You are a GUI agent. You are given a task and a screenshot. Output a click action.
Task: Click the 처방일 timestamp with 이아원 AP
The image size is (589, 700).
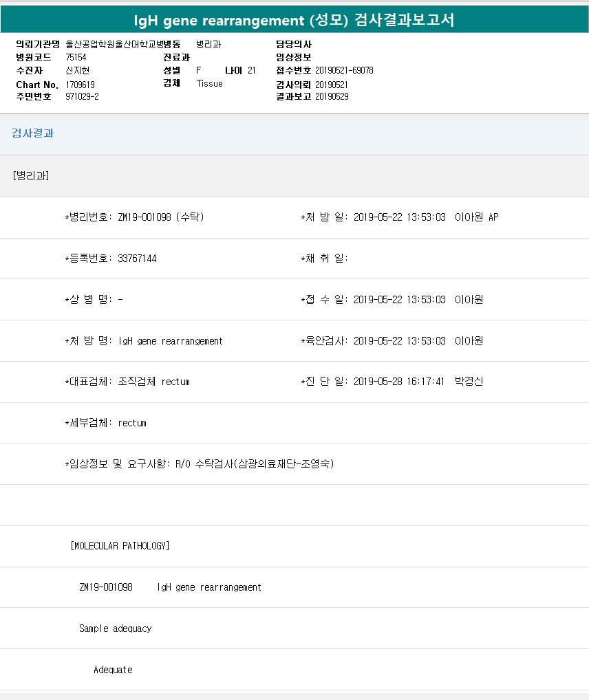pyautogui.click(x=425, y=217)
